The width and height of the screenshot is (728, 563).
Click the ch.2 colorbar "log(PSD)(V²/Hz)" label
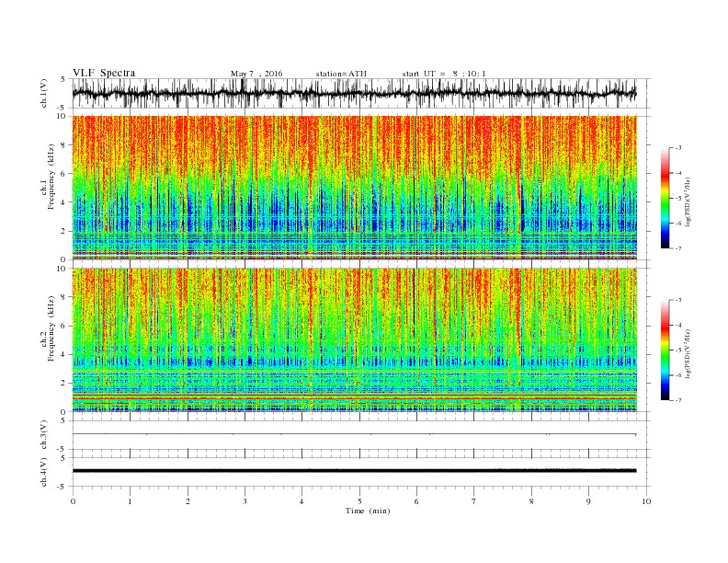[688, 353]
